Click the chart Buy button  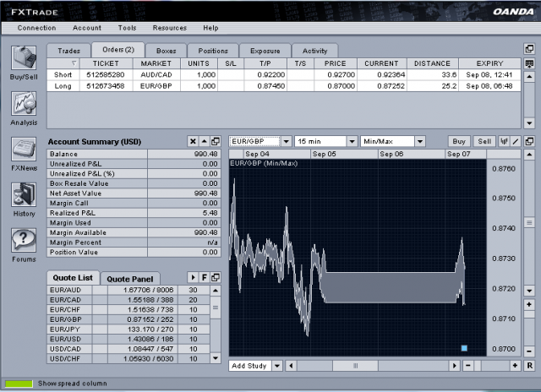tap(459, 141)
